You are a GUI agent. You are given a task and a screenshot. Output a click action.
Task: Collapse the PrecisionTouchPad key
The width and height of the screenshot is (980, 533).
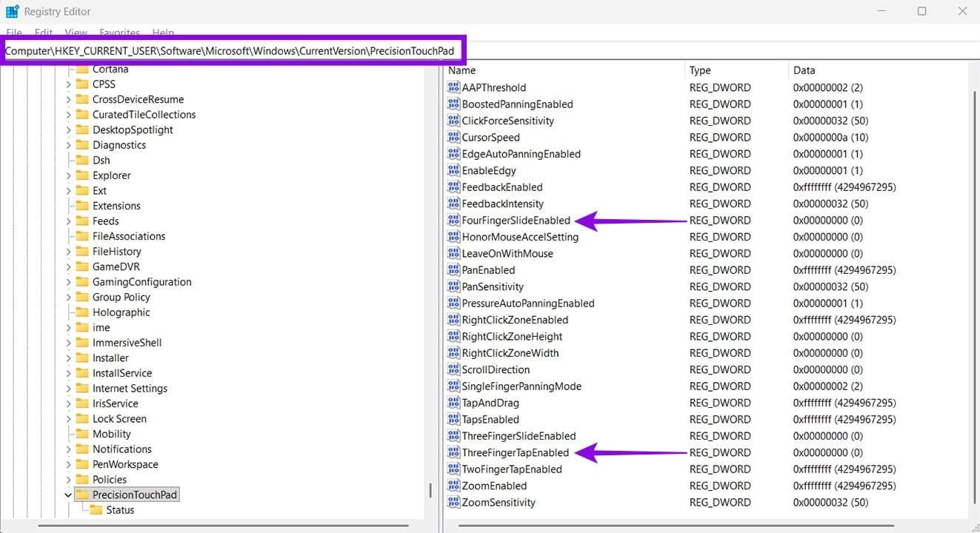68,495
